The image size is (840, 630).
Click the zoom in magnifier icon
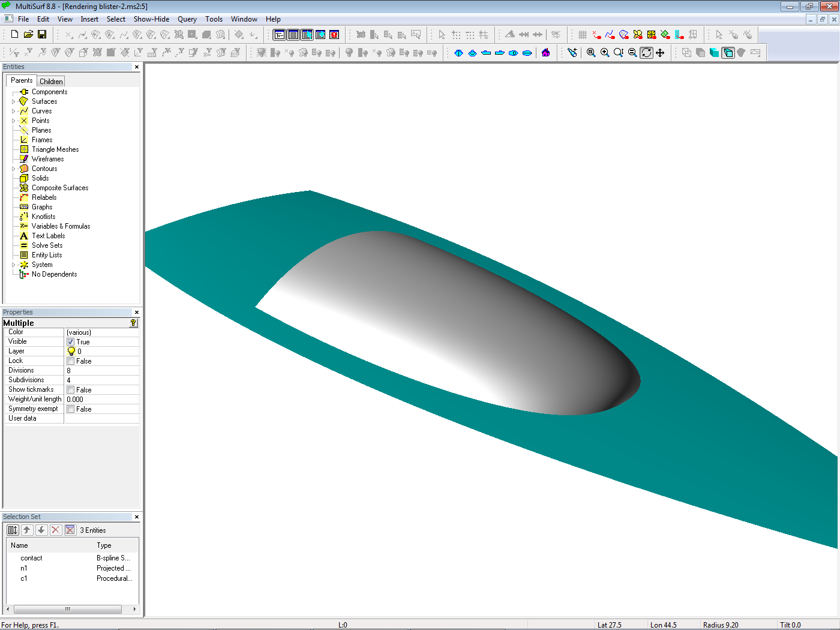tap(605, 53)
